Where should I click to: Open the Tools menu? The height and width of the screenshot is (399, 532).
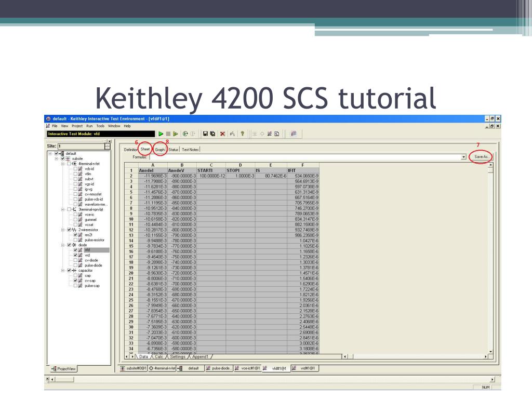(x=100, y=126)
